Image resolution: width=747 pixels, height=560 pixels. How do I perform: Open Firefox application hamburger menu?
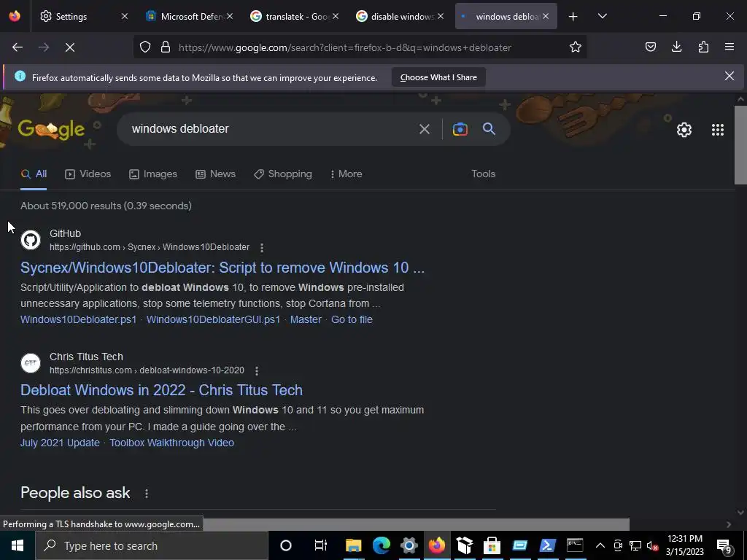click(729, 47)
